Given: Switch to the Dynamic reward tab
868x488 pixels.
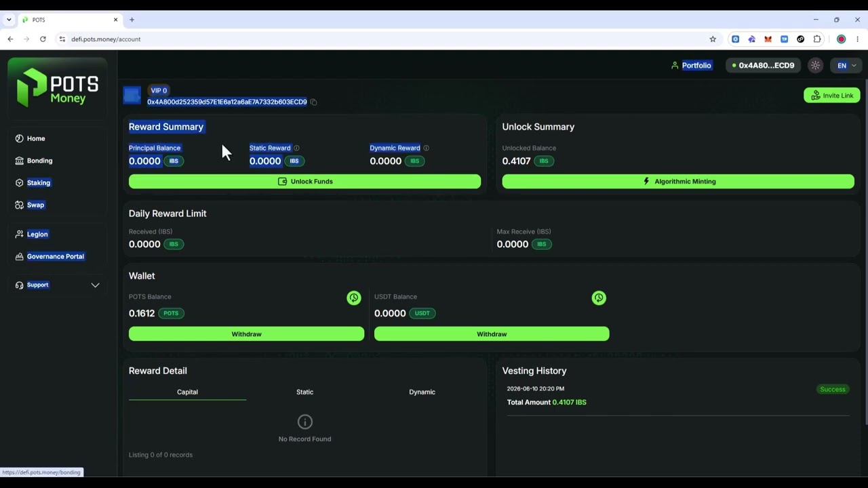Looking at the screenshot, I should pyautogui.click(x=422, y=392).
